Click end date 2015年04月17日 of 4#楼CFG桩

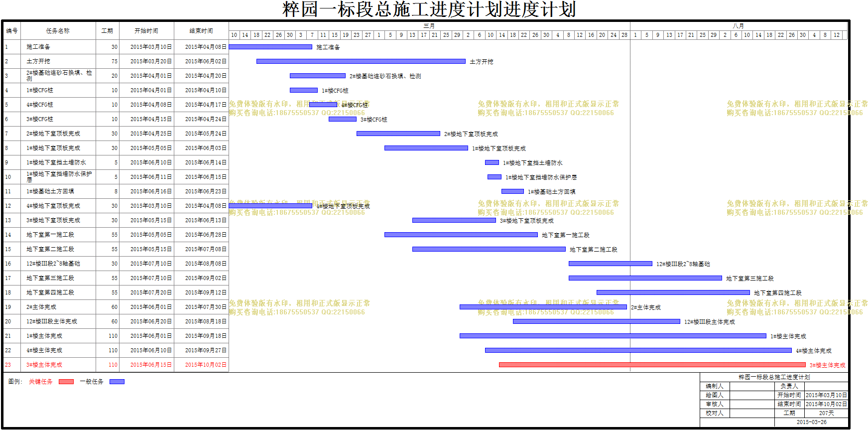click(x=206, y=105)
